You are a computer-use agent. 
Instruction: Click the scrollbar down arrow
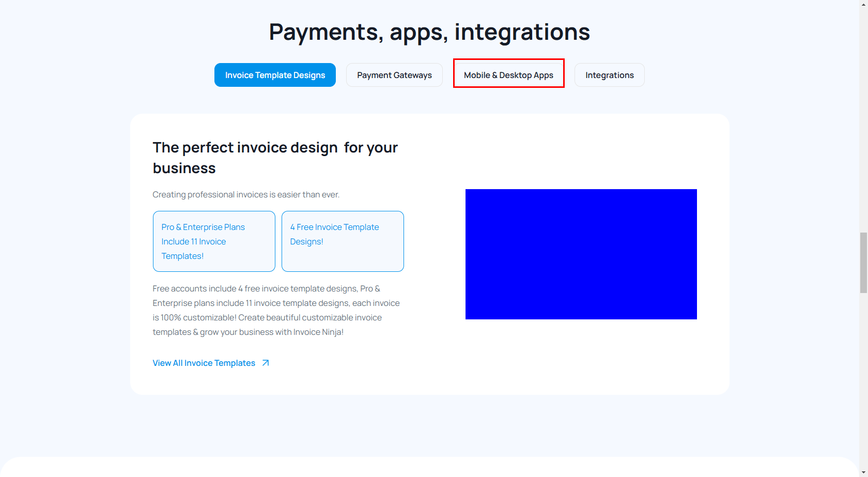863,472
